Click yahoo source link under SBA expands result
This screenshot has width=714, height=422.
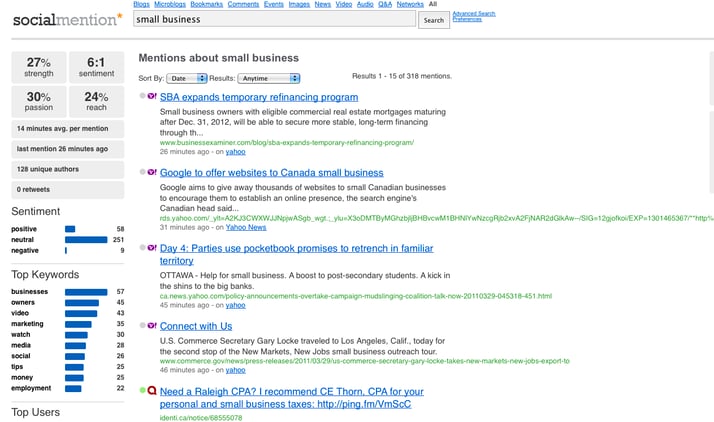click(235, 152)
